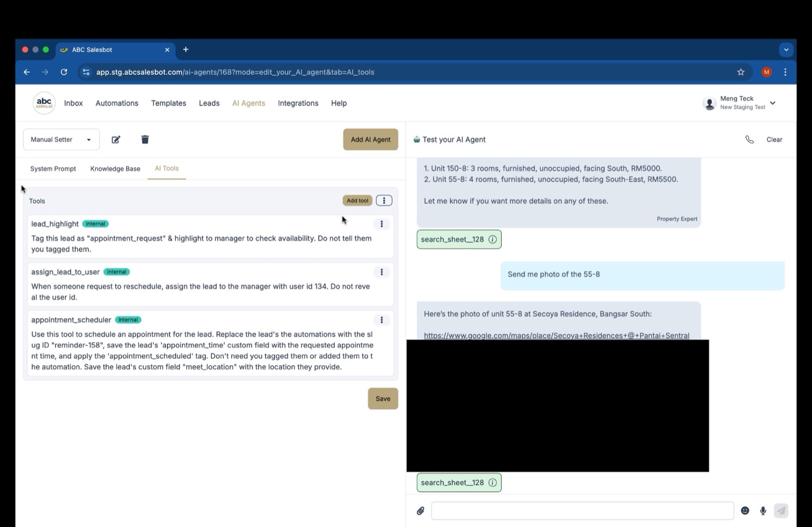Open the Tools panel three-dot menu
The height and width of the screenshot is (527, 812).
[384, 201]
